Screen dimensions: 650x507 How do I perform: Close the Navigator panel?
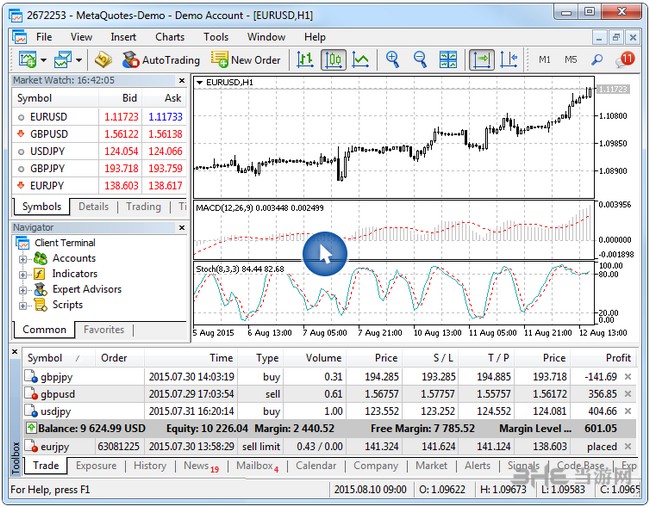point(182,228)
